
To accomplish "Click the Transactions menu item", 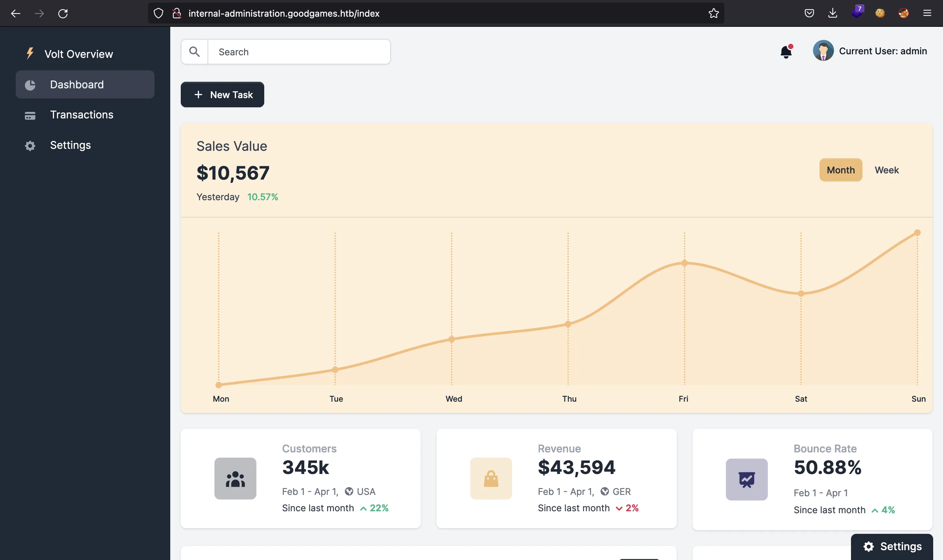I will (82, 115).
